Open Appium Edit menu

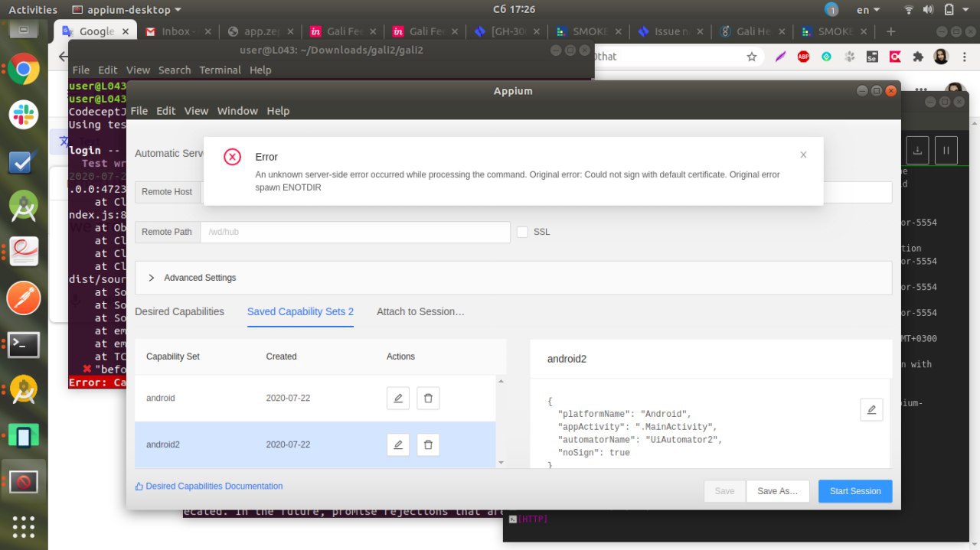[x=166, y=111]
